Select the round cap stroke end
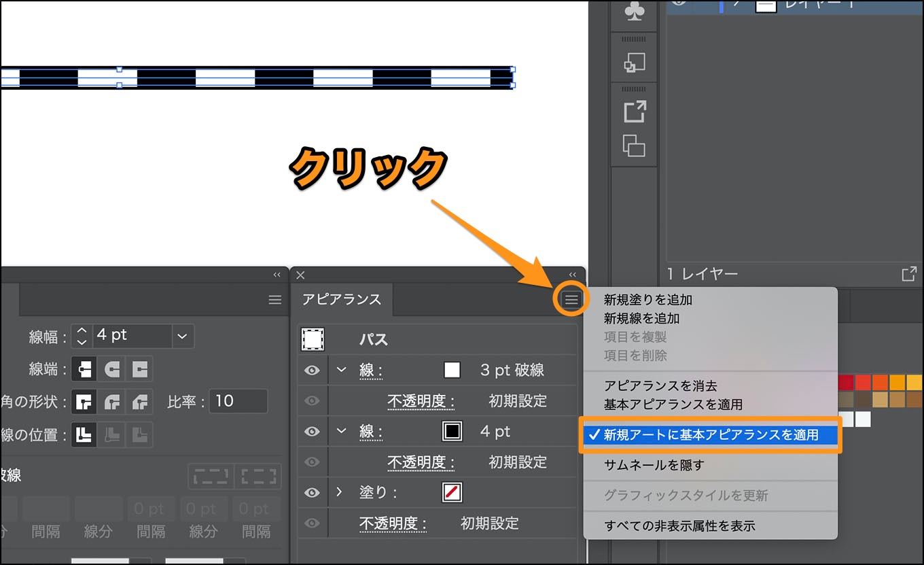924x565 pixels. coord(112,369)
